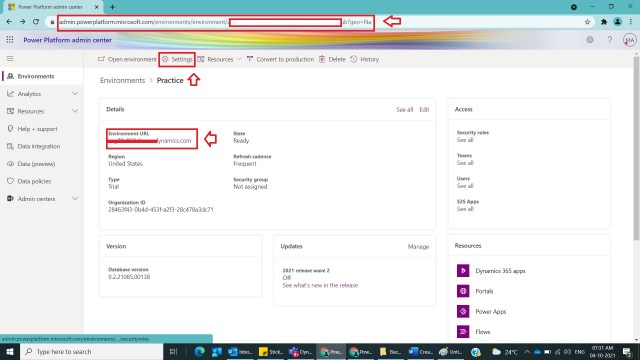Open settings gear in header
640x360 pixels.
(590, 40)
